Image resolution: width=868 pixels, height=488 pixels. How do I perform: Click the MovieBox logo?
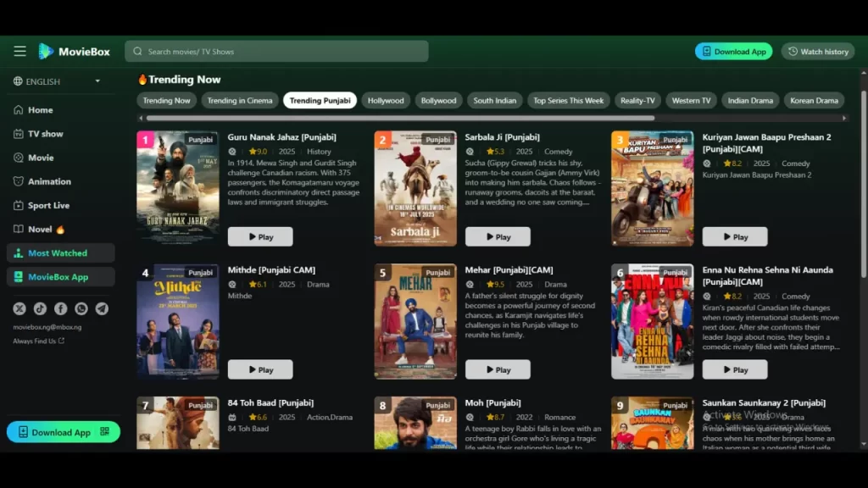tap(75, 52)
